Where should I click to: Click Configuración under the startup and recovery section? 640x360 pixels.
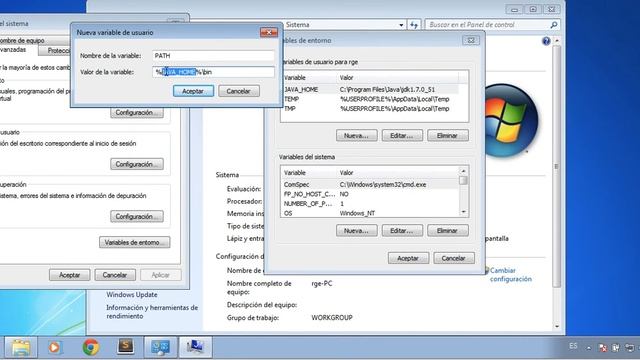point(137,216)
